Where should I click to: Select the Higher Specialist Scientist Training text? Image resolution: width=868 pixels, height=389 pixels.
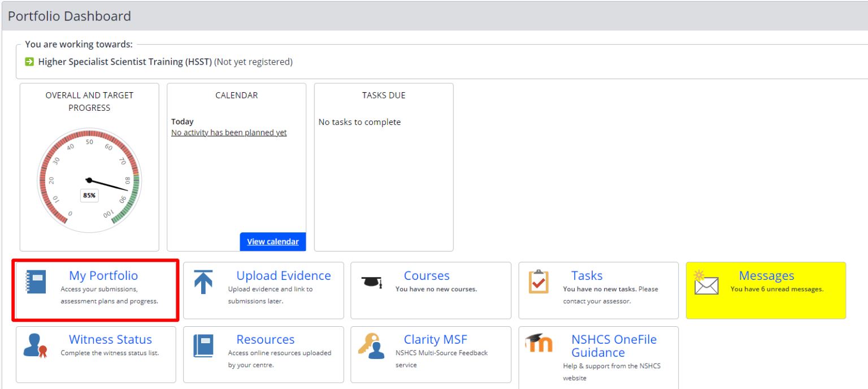click(125, 62)
